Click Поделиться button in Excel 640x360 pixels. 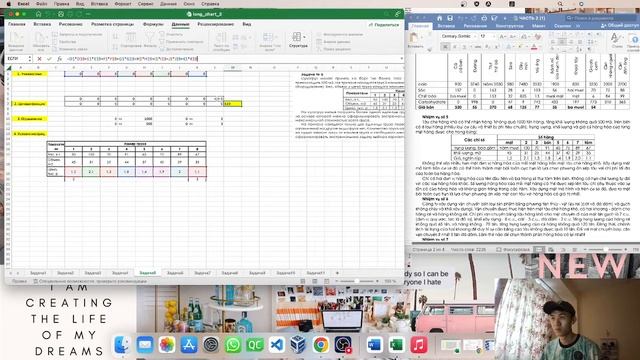coord(384,25)
